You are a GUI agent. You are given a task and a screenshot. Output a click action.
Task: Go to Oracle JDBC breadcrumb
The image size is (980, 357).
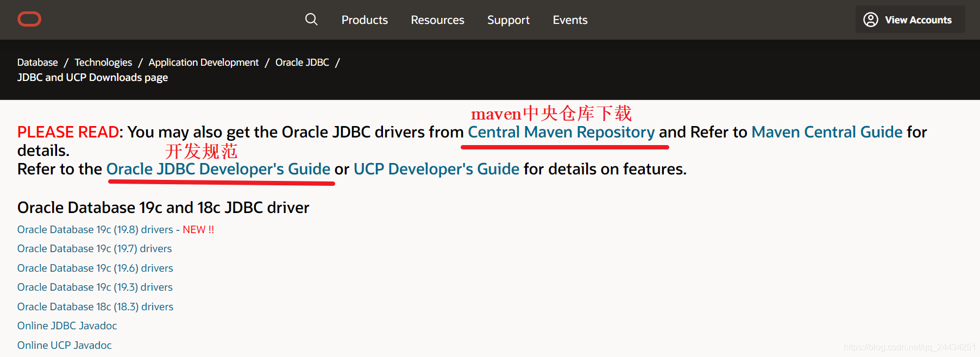pyautogui.click(x=302, y=62)
